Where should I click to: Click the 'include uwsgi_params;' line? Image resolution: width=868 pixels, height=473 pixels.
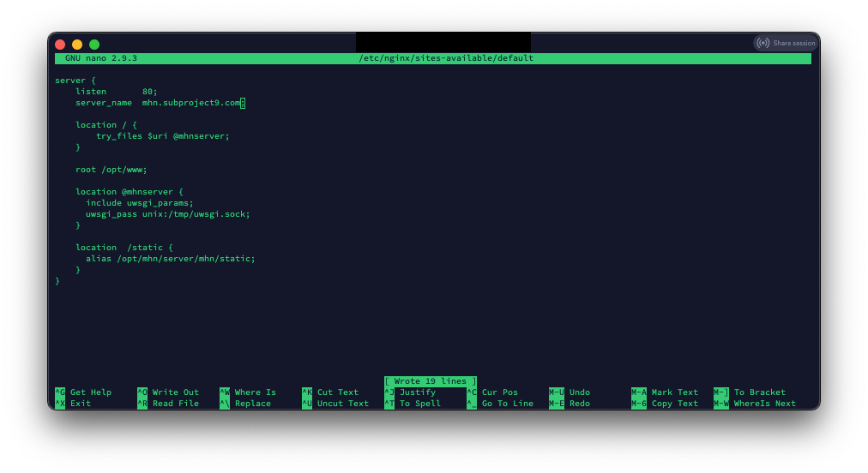(140, 203)
